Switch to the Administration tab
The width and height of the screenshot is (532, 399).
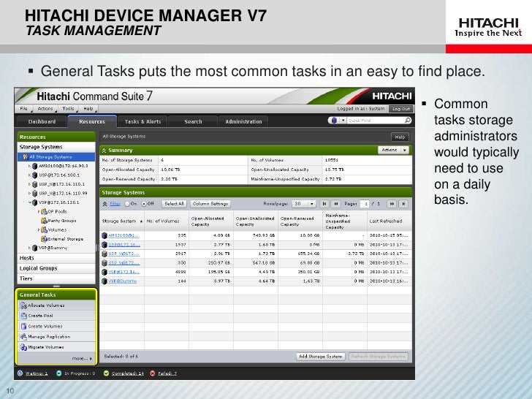pyautogui.click(x=243, y=121)
